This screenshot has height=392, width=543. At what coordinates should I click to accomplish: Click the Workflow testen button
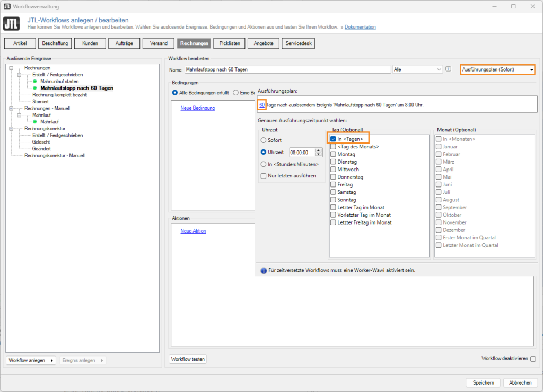point(187,359)
